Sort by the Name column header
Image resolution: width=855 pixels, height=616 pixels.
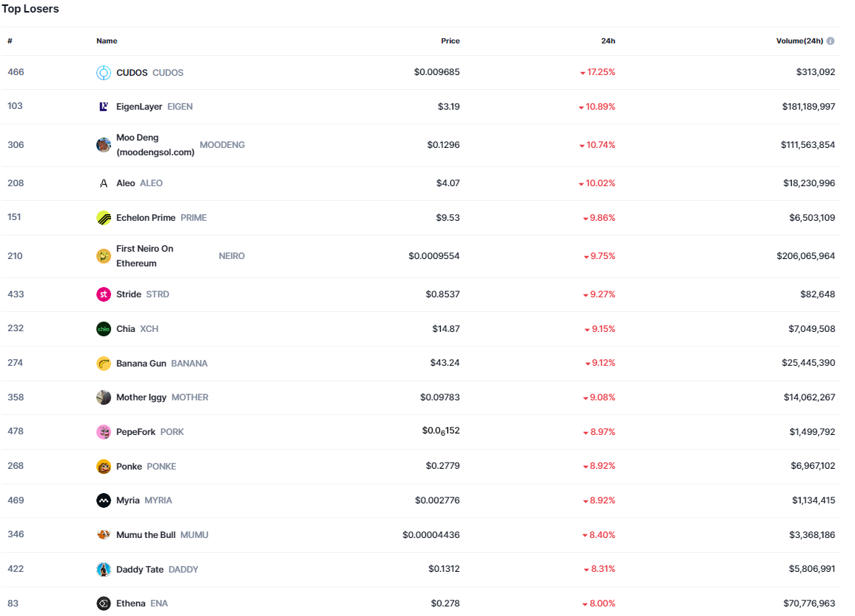[x=107, y=41]
